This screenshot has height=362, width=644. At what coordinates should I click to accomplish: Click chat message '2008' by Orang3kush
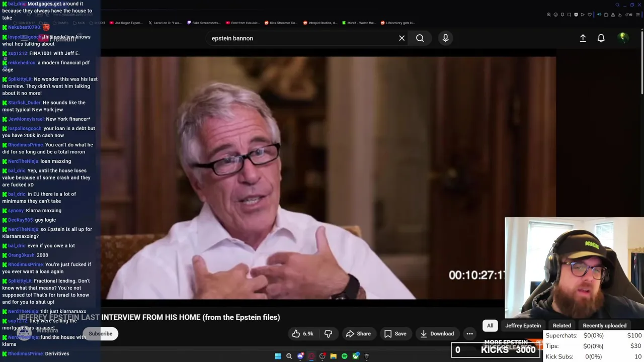[42, 255]
